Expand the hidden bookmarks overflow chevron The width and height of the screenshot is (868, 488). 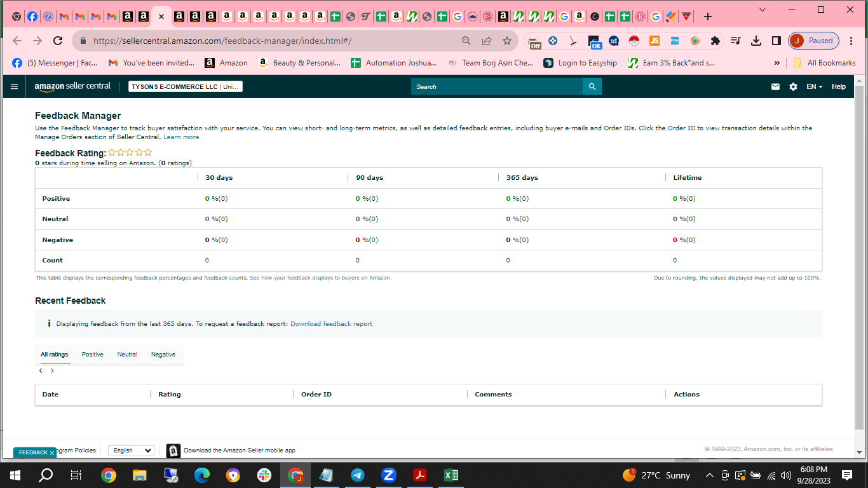(776, 63)
